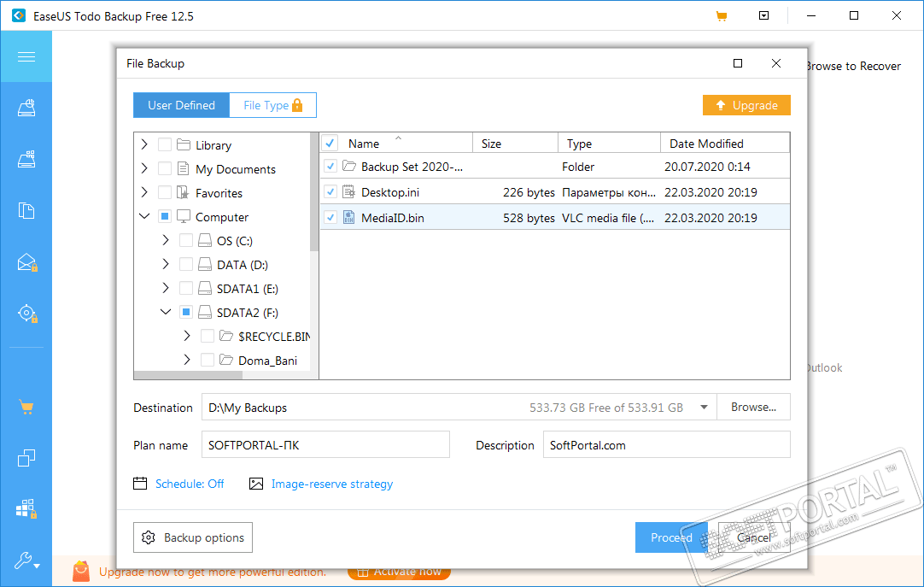This screenshot has height=587, width=924.
Task: Open the Schedule: Off link
Action: click(x=190, y=484)
